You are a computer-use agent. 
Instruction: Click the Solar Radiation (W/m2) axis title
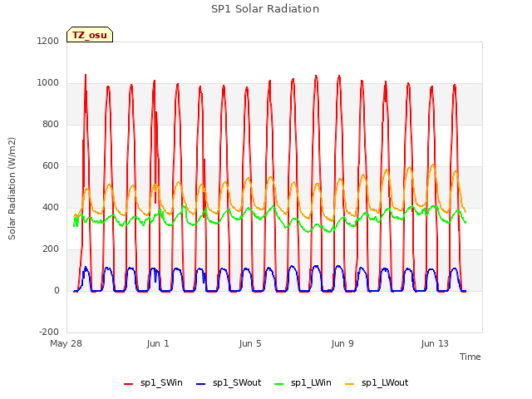coord(12,189)
